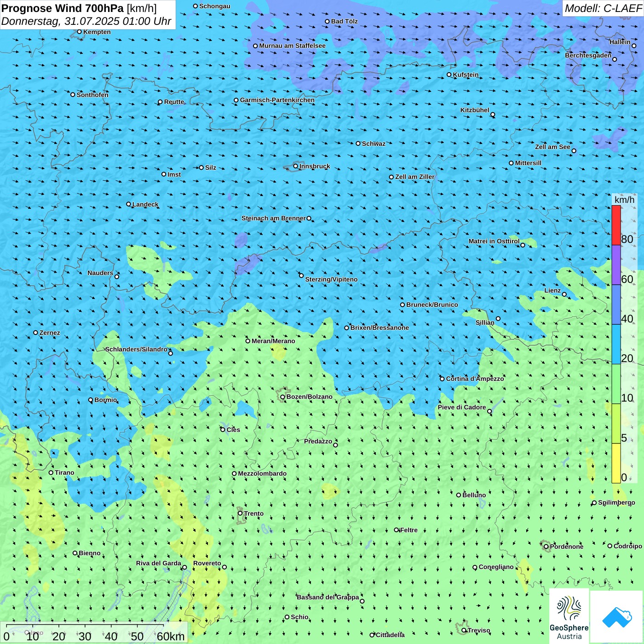Screen dimensions: 644x644
Task: Click the '80' legend value
Action: [627, 239]
